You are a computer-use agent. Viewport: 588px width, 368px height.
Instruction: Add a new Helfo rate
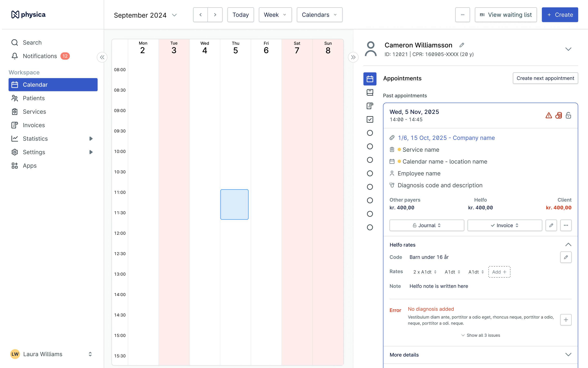(x=499, y=272)
